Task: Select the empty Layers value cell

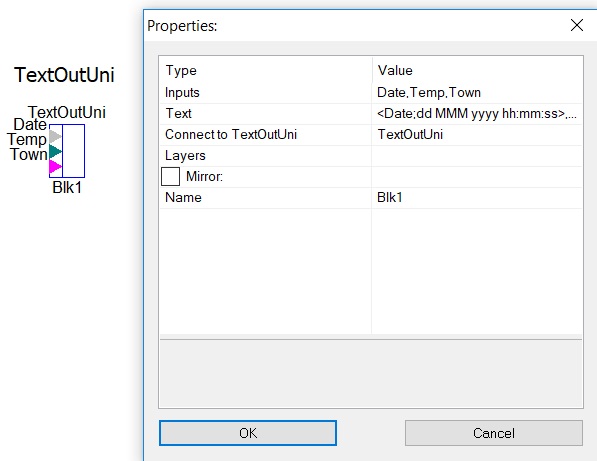Action: 477,155
